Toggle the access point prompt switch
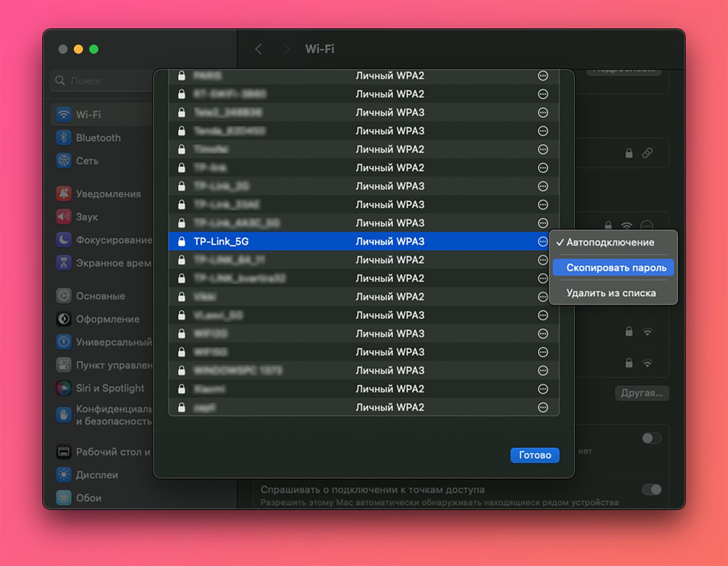The image size is (728, 566). click(x=651, y=489)
